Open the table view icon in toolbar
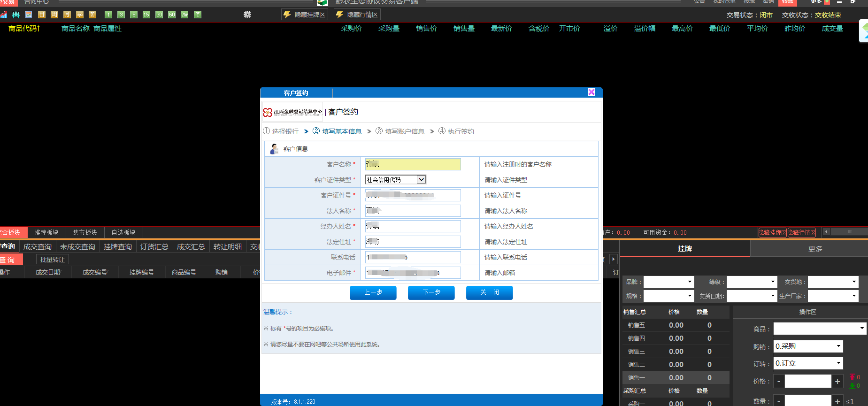The width and height of the screenshot is (868, 406). click(29, 15)
